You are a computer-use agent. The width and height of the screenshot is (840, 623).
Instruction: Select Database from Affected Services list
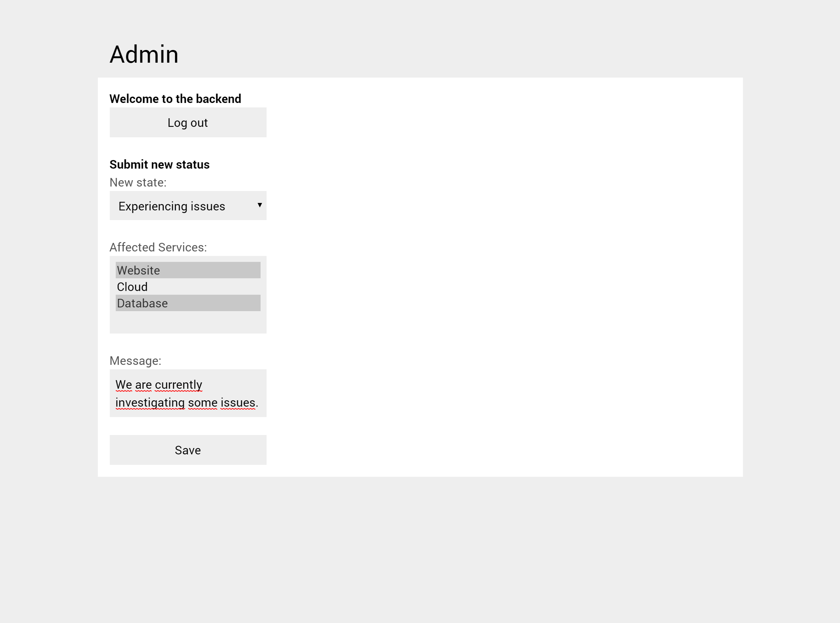click(188, 302)
